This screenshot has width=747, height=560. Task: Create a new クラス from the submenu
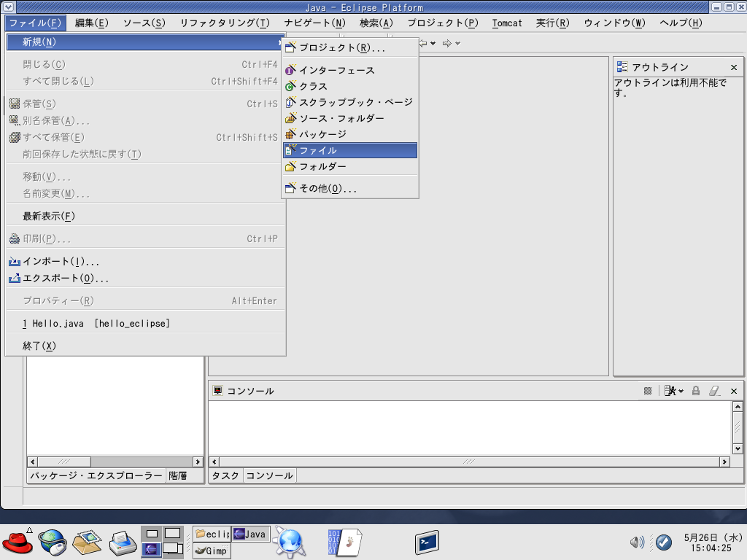[x=350, y=86]
